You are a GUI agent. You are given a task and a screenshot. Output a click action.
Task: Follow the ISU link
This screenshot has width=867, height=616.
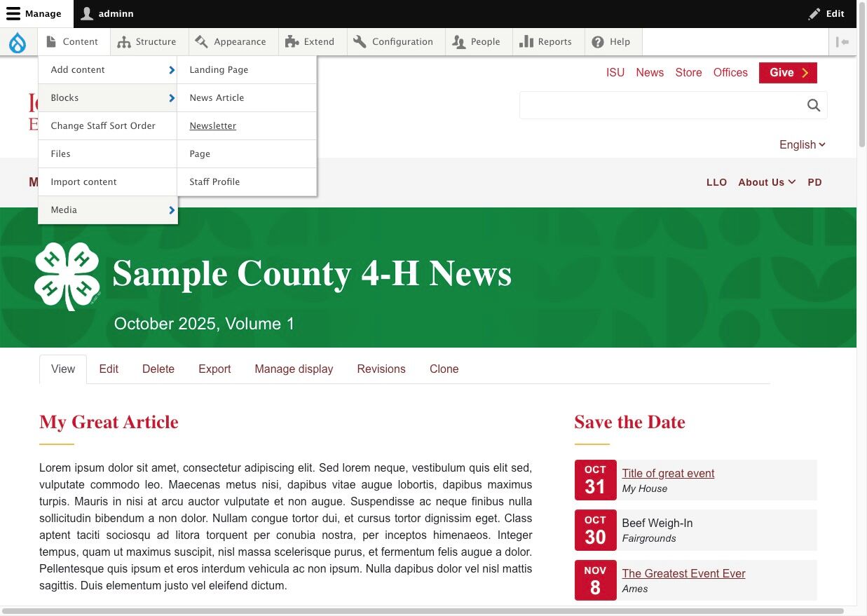(615, 73)
